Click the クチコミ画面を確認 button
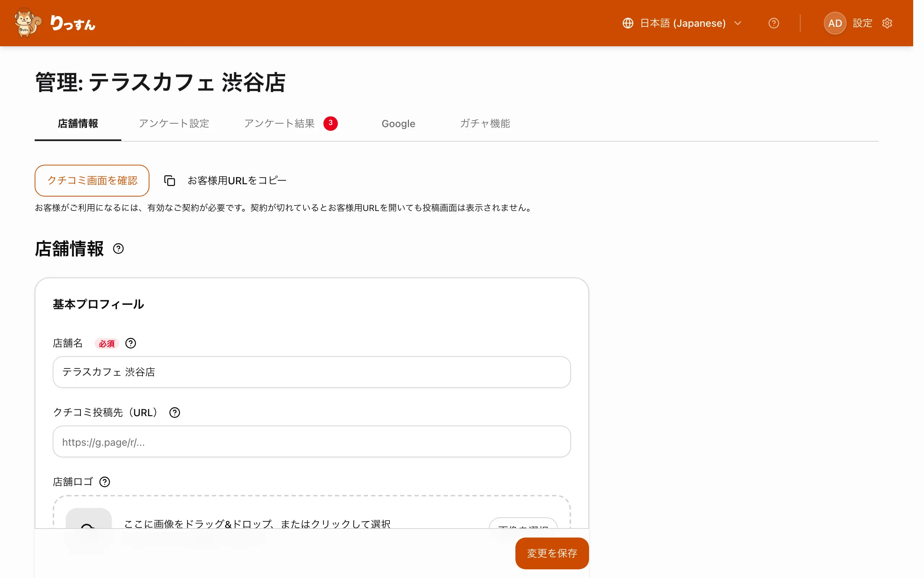Screen dimensions: 924x578 click(92, 180)
